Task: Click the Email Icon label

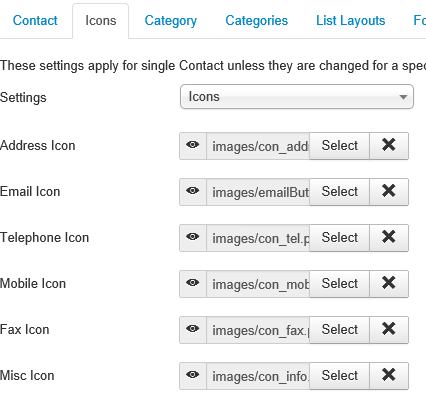Action: (x=30, y=192)
